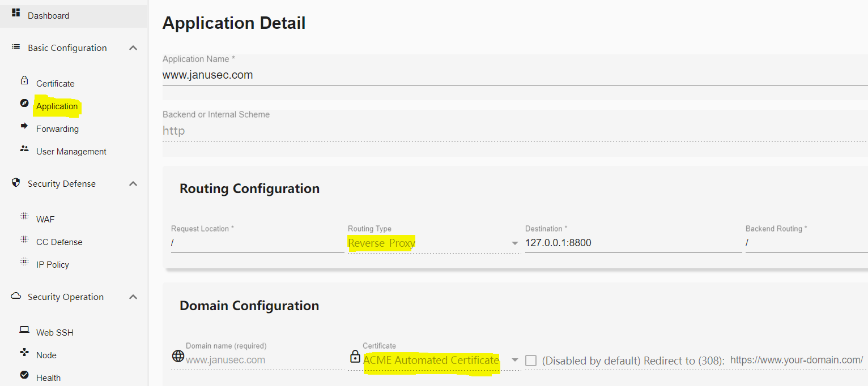Open the Node page link
This screenshot has width=868, height=386.
click(x=46, y=355)
